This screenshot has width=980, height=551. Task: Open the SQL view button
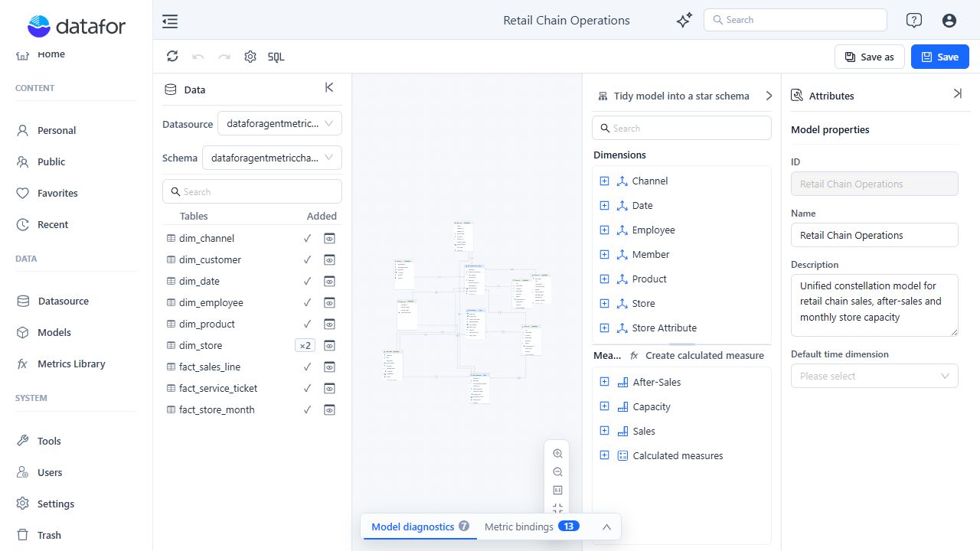pyautogui.click(x=276, y=57)
